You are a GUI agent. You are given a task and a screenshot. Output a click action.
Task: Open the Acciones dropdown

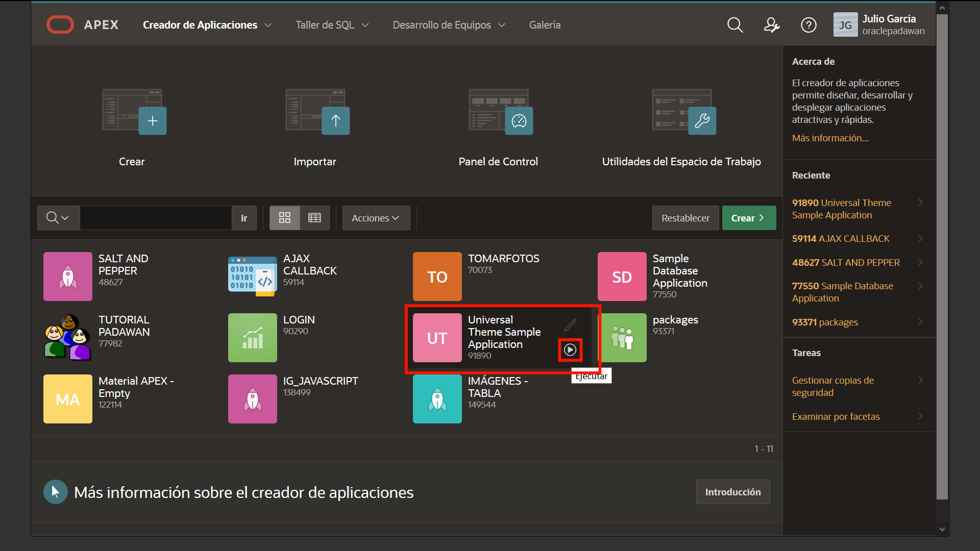pyautogui.click(x=376, y=218)
